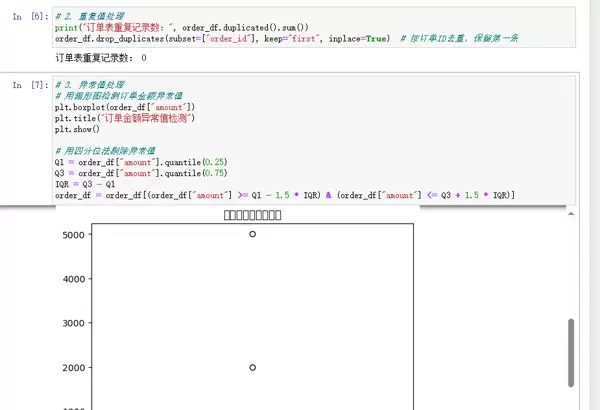
Task: Click the plt.show() line
Action: point(77,129)
